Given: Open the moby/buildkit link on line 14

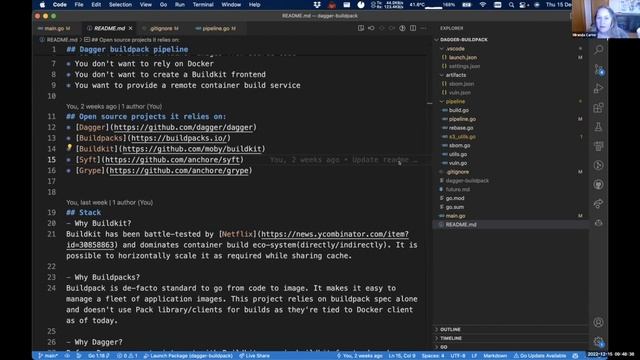Looking at the screenshot, I should (192, 149).
